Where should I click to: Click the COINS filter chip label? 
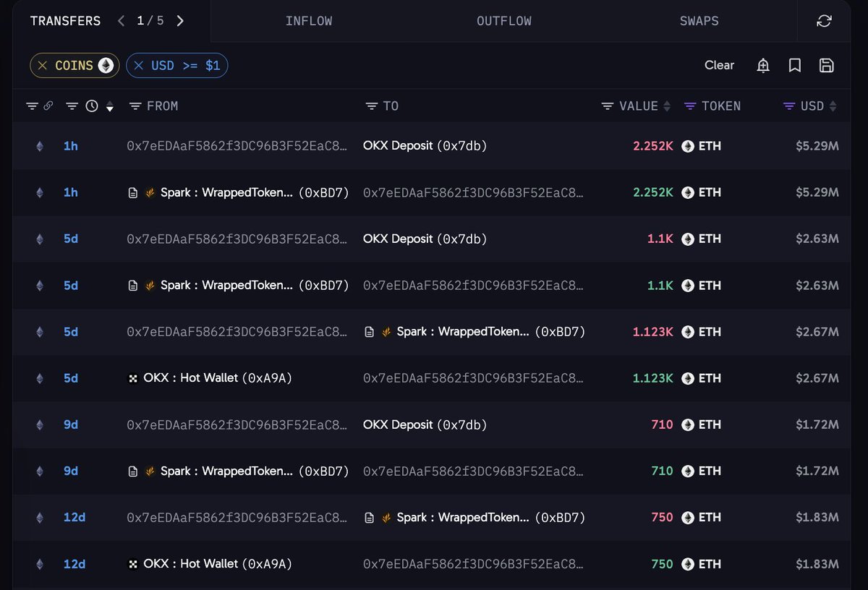click(75, 66)
